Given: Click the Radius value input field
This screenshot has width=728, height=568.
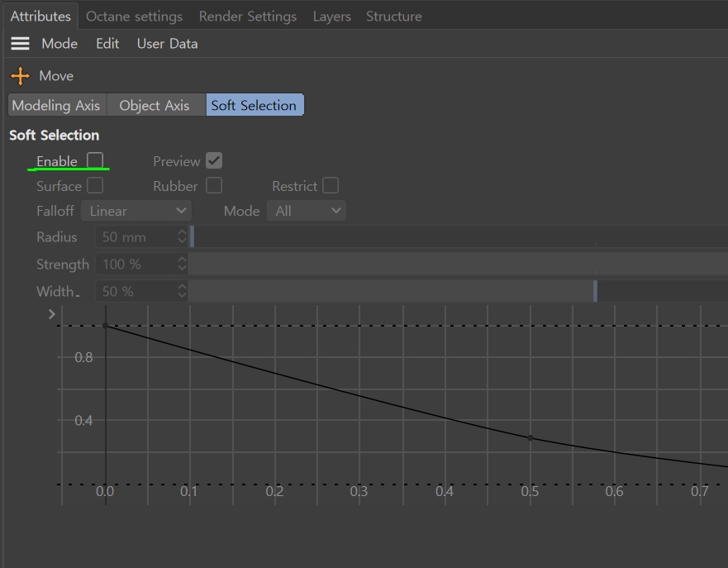Looking at the screenshot, I should pyautogui.click(x=136, y=237).
